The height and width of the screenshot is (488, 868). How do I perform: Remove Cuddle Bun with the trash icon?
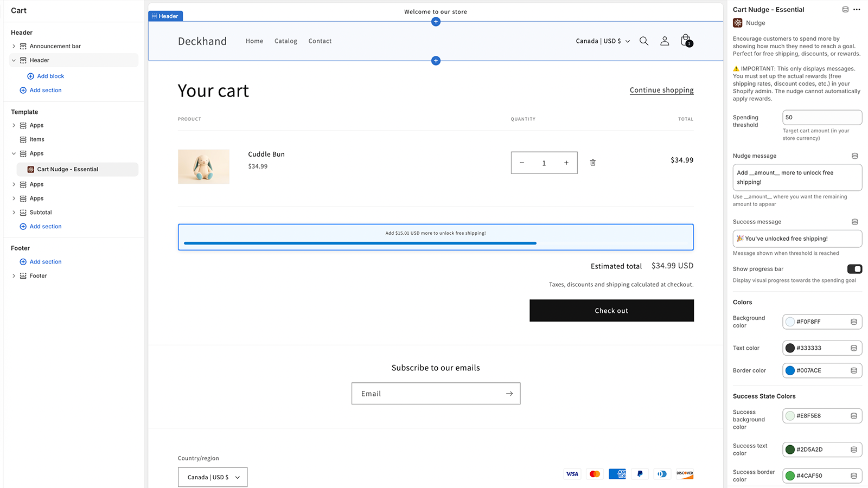pos(593,163)
